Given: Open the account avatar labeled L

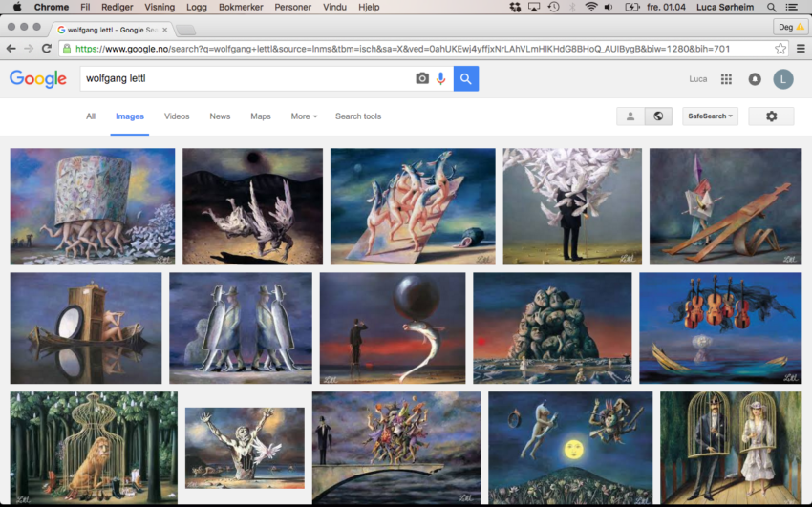Looking at the screenshot, I should pos(783,79).
